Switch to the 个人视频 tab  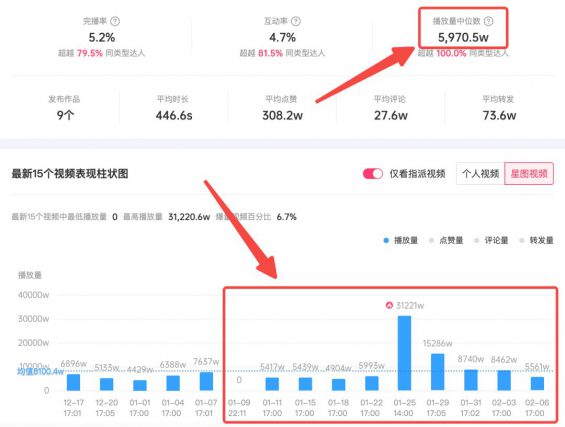[480, 174]
